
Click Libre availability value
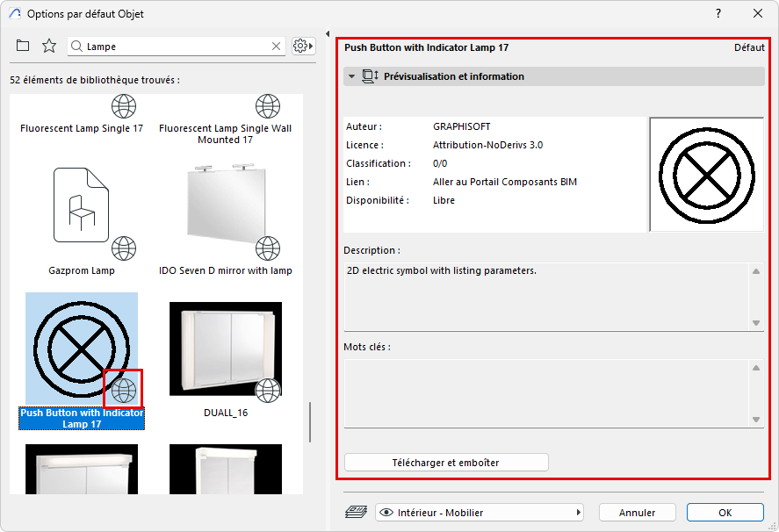click(444, 199)
